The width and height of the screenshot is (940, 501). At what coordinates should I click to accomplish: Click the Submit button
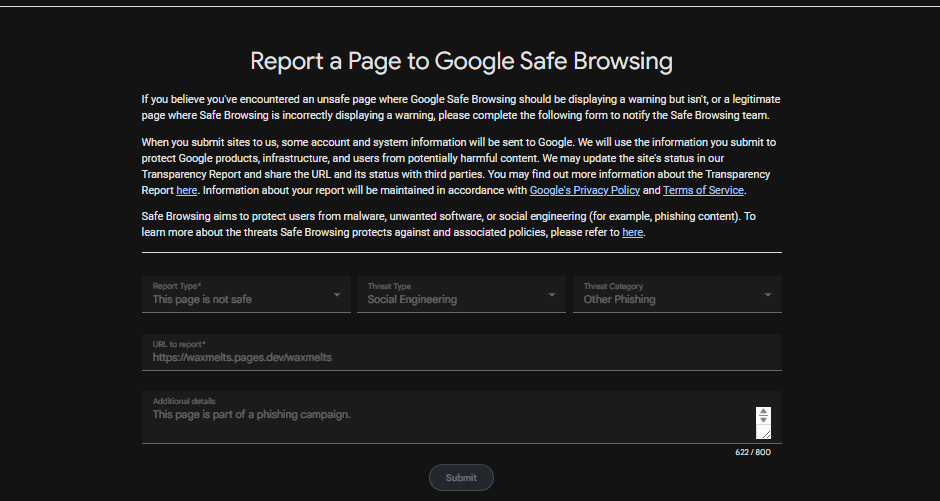click(461, 478)
